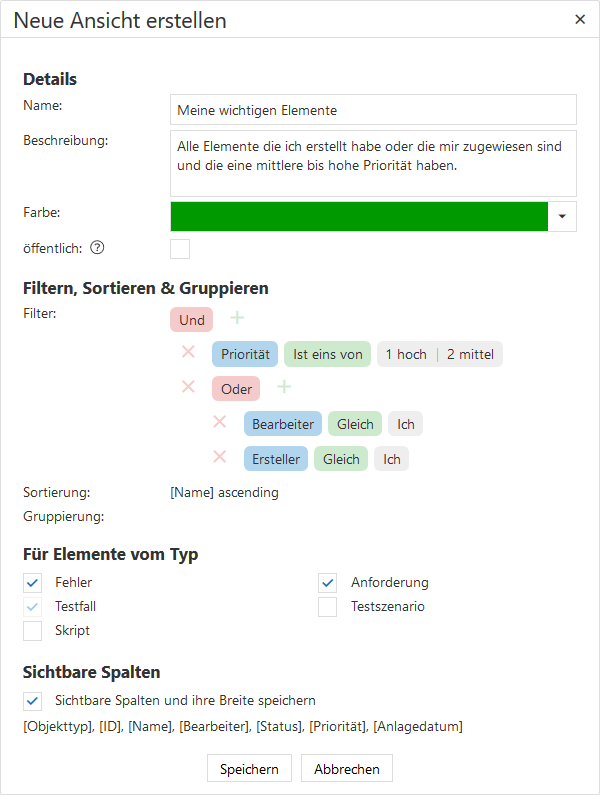This screenshot has width=600, height=795.
Task: Remove the Bearbeiter filter condition
Action: [220, 422]
